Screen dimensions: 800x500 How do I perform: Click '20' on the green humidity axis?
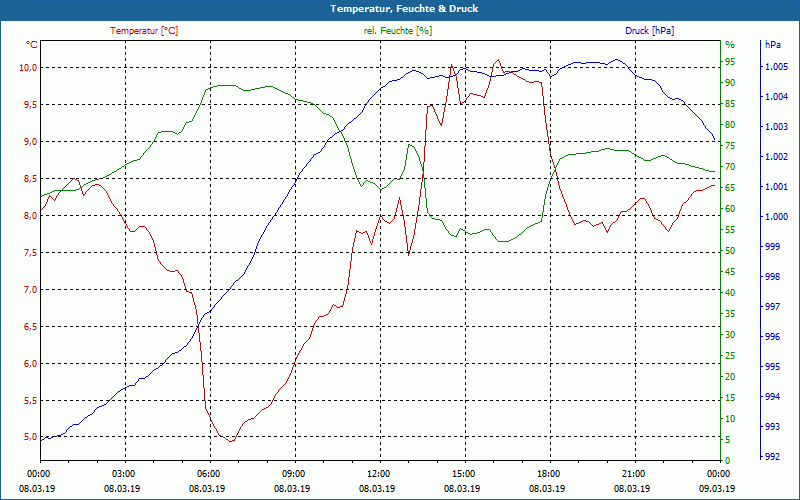(730, 377)
